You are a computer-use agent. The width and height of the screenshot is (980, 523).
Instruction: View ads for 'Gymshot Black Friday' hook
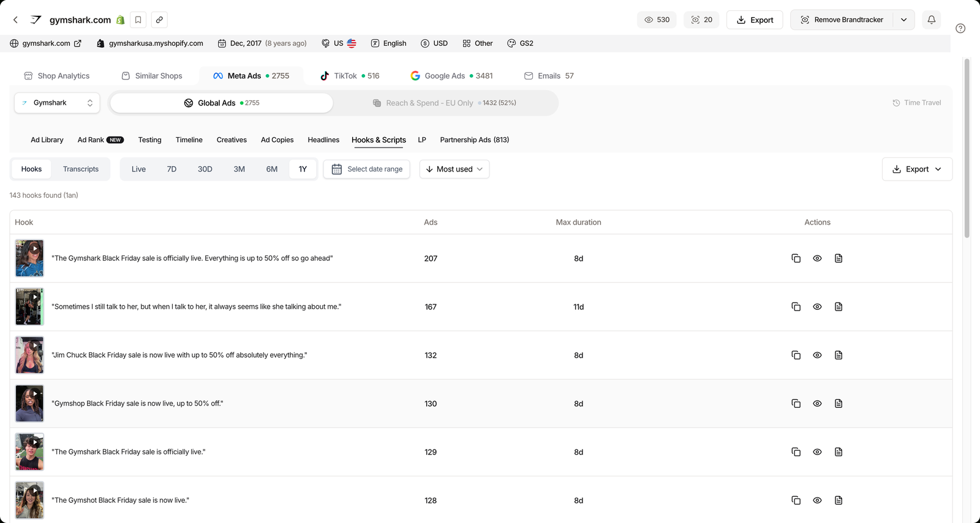pos(817,500)
